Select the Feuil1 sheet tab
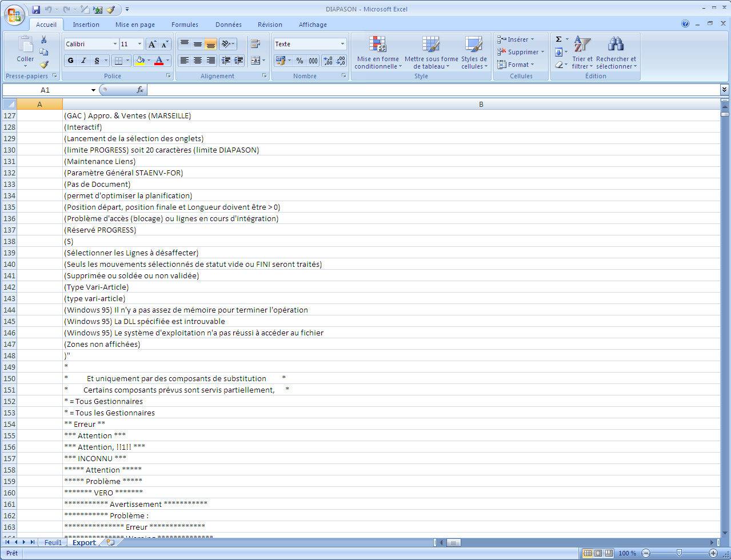The image size is (731, 560). [x=53, y=542]
